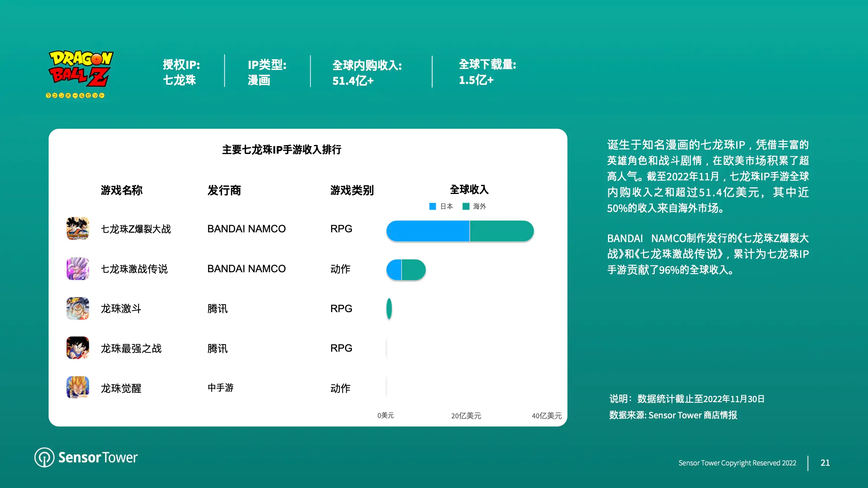Click the 游戏名称 column header
This screenshot has width=868, height=488.
(122, 190)
